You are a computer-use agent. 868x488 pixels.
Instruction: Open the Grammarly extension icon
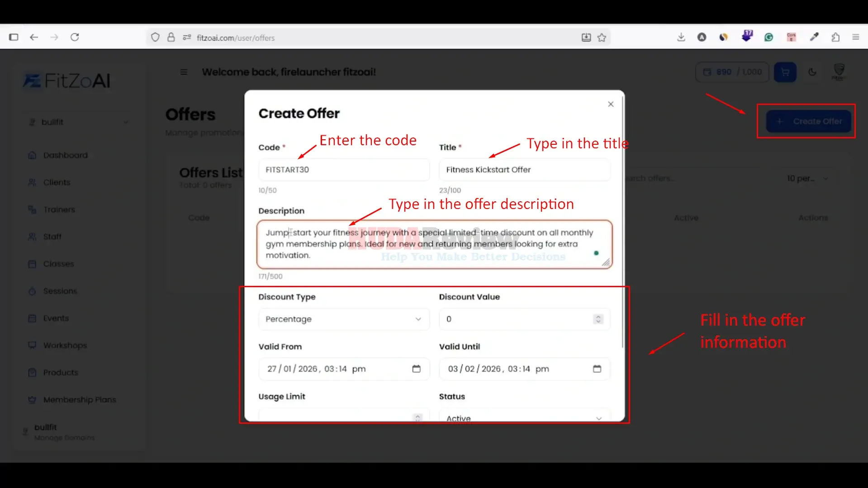click(768, 38)
